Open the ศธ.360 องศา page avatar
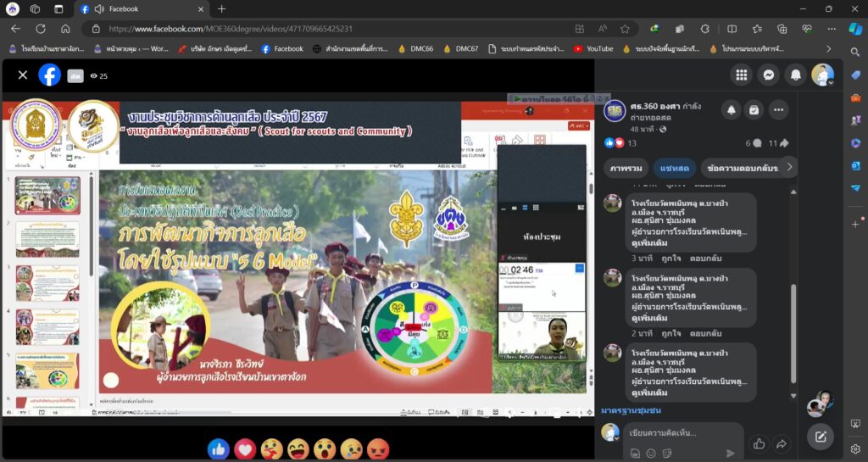Viewport: 868px width, 462px height. click(x=615, y=111)
